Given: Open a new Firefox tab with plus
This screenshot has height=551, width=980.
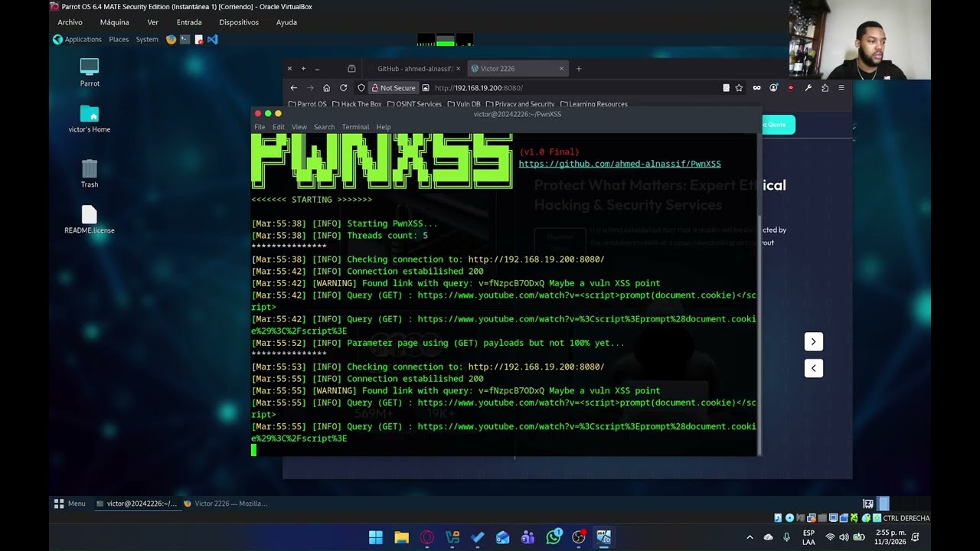Looking at the screenshot, I should (x=578, y=69).
